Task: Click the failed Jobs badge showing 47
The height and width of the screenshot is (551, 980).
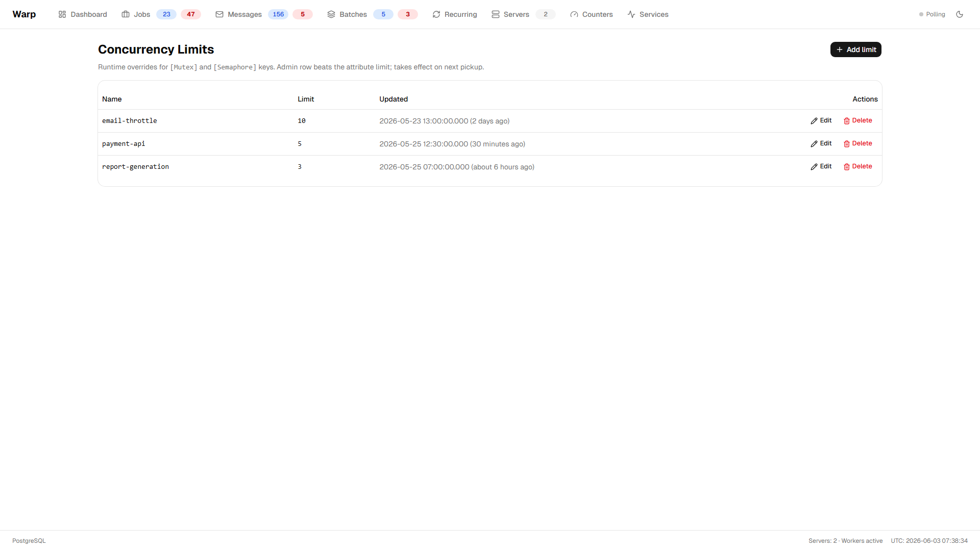Action: 191,14
